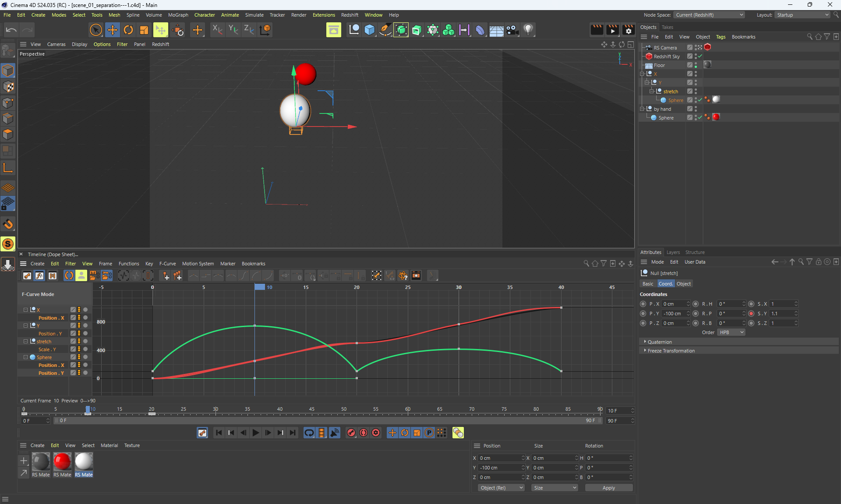The width and height of the screenshot is (841, 504).
Task: Toggle P.Y animation keyframe dot
Action: pos(643,314)
